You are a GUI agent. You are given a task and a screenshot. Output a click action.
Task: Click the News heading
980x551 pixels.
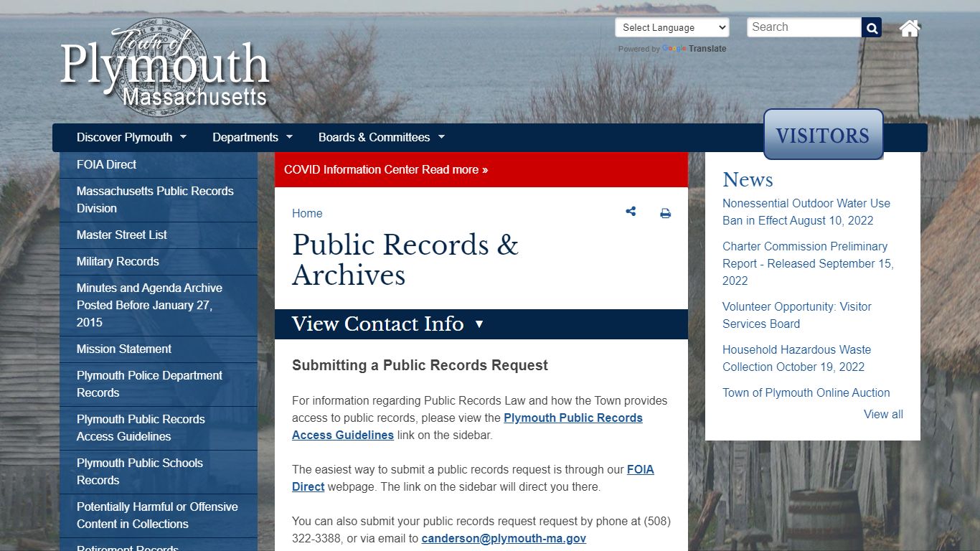pyautogui.click(x=748, y=179)
